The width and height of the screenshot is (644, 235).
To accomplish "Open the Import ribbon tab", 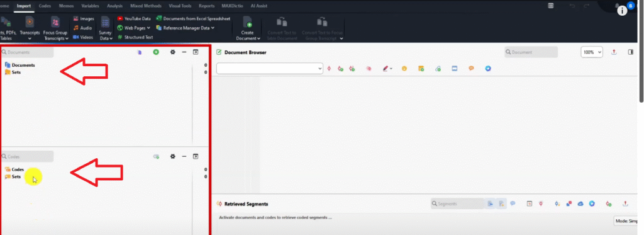I will pos(24,6).
